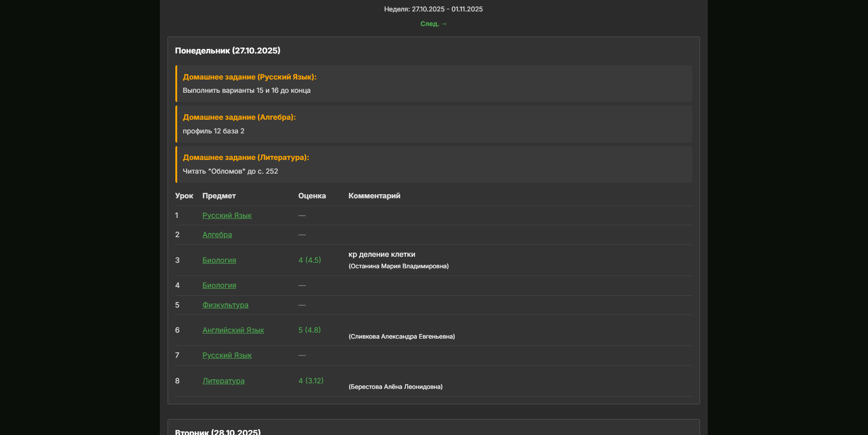Screen dimensions: 868x435
Task: Open Биология link in lesson 3 row
Action: tap(219, 260)
